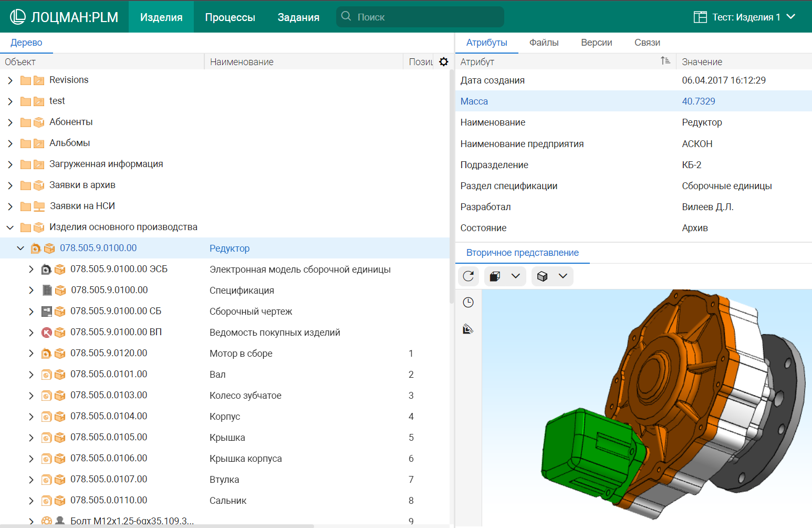Click the clock icon beside the 3D viewer
Image resolution: width=812 pixels, height=528 pixels.
pyautogui.click(x=468, y=303)
